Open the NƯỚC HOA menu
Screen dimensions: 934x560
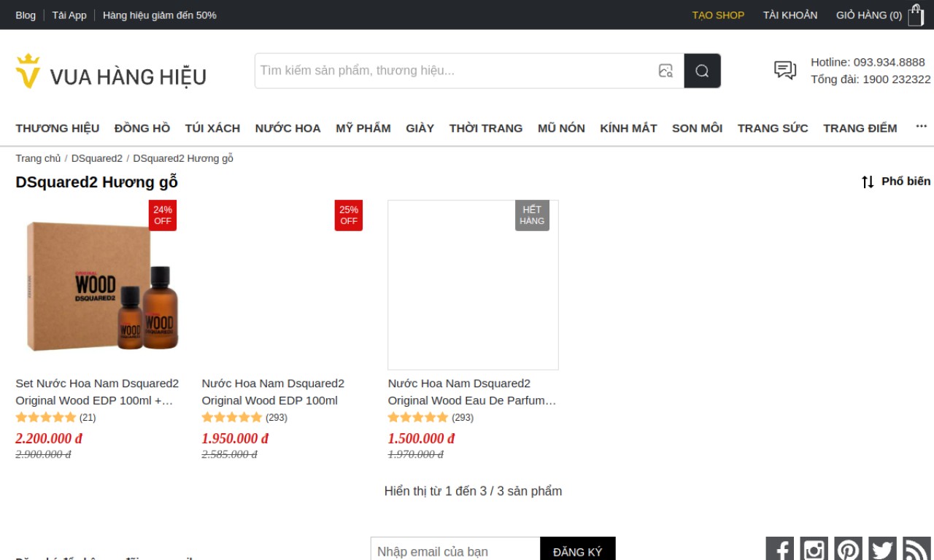(x=287, y=128)
